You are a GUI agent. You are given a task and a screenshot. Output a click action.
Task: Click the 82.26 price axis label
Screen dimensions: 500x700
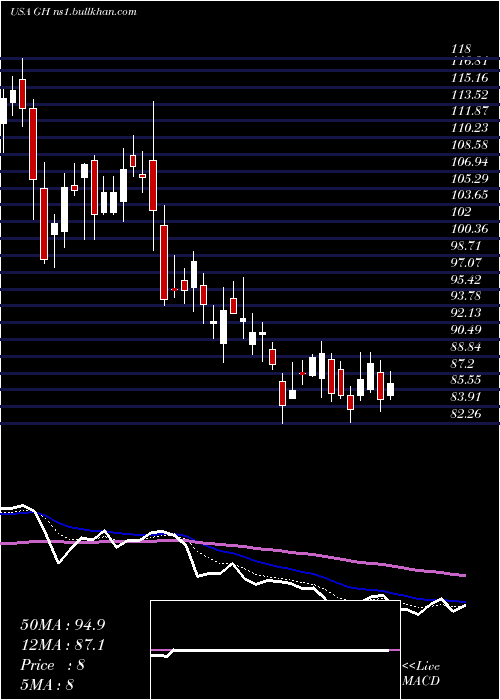(467, 413)
